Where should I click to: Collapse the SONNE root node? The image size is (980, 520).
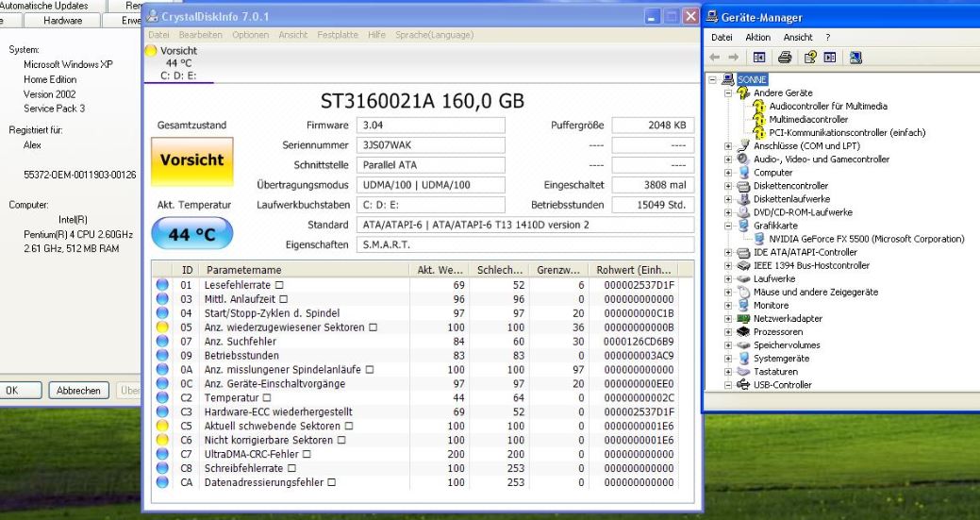712,80
